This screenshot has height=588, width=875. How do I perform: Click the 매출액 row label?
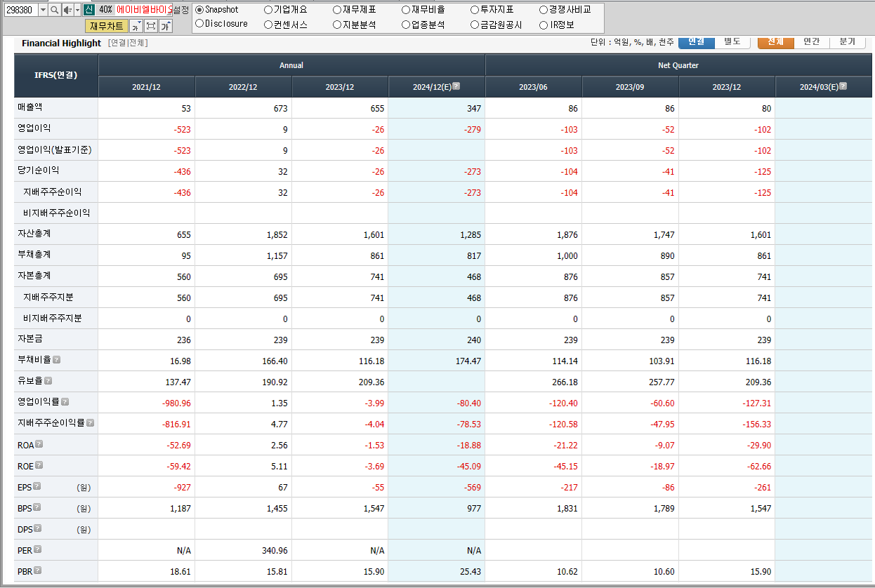tap(30, 107)
